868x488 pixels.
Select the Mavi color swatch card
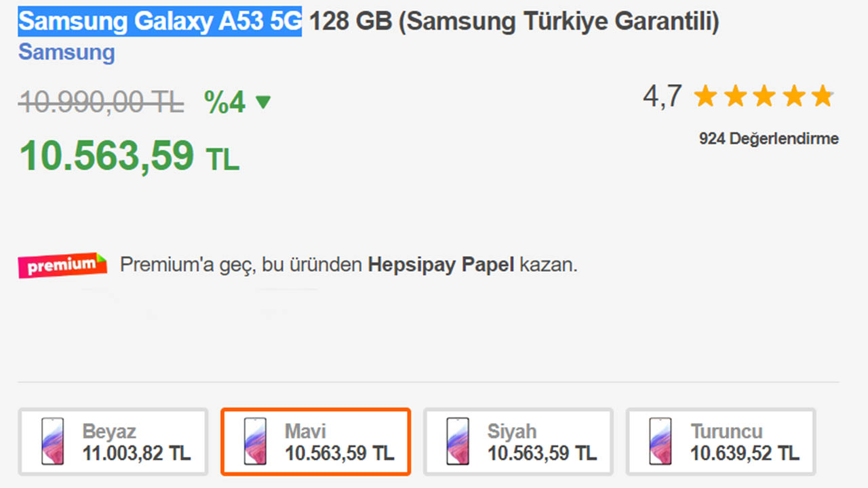315,441
